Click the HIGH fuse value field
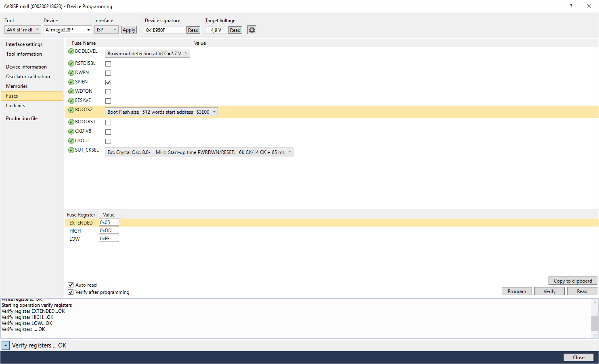The width and height of the screenshot is (599, 364). point(109,231)
